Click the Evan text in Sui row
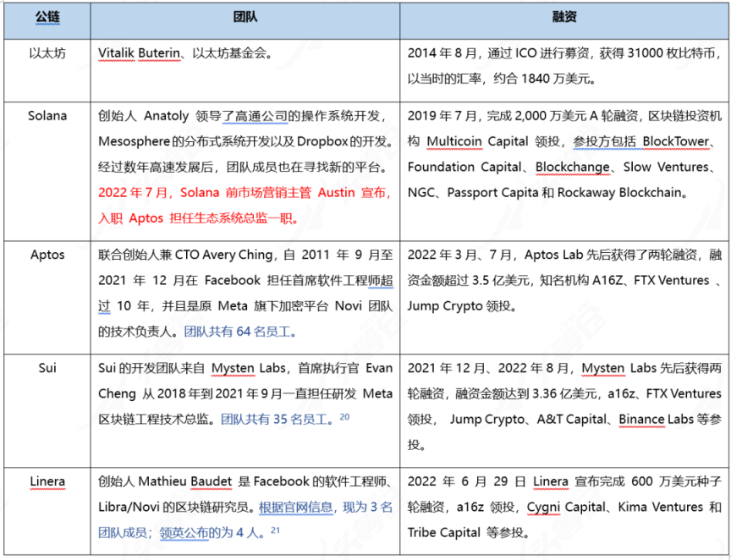731x560 pixels. point(379,368)
